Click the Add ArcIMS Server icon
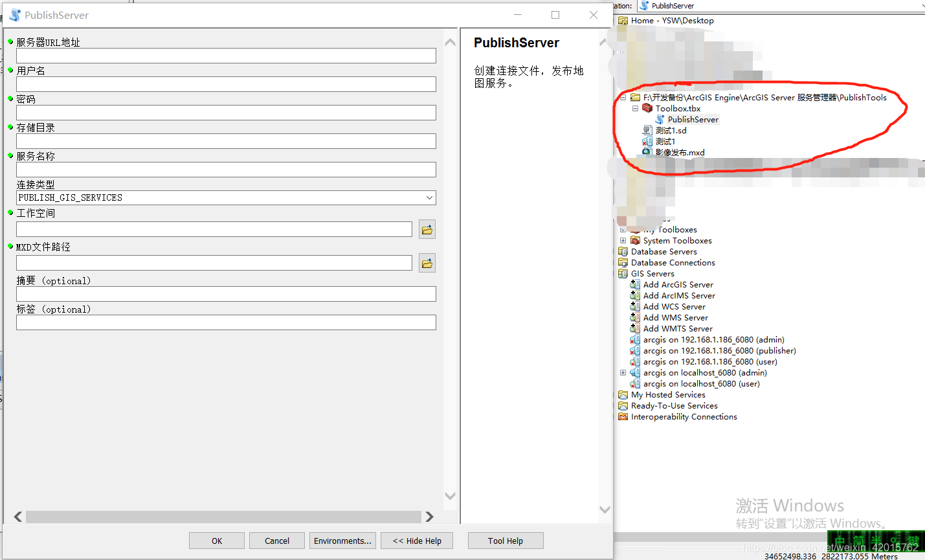 [635, 295]
